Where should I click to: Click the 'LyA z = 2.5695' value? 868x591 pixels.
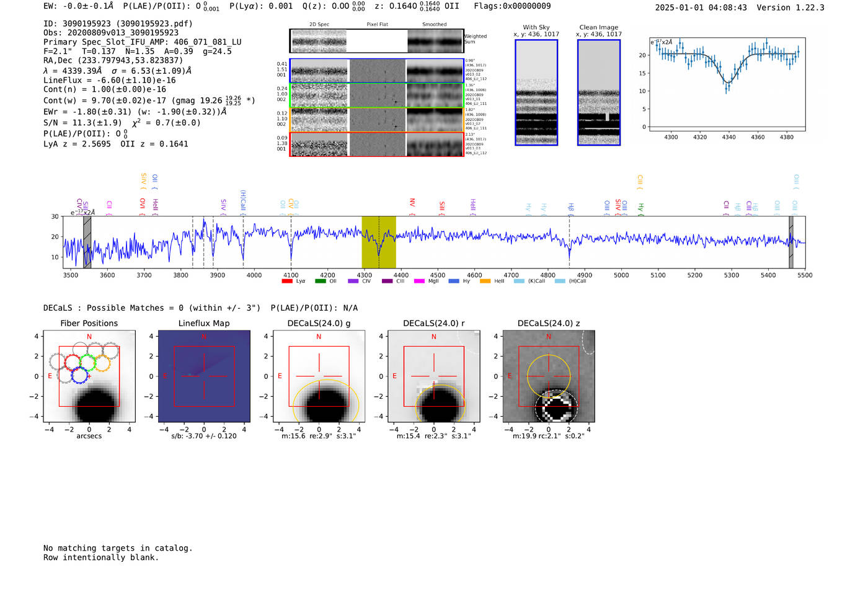click(x=77, y=144)
